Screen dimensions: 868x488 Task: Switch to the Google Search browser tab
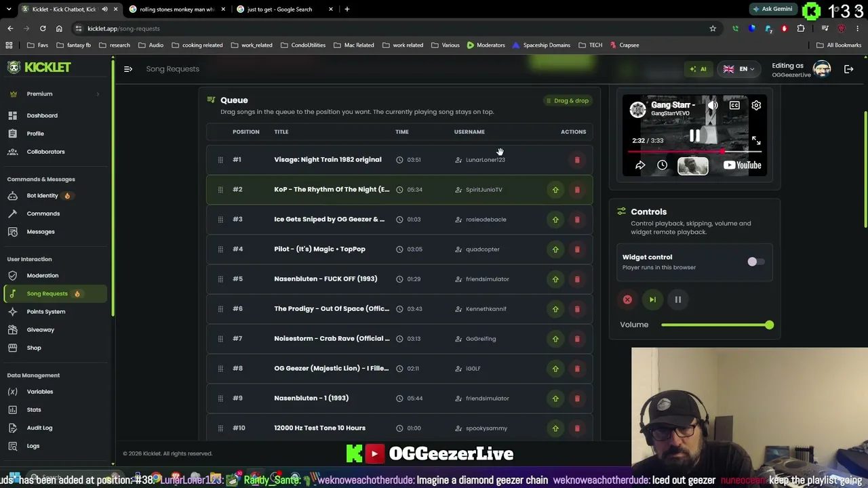pos(283,9)
